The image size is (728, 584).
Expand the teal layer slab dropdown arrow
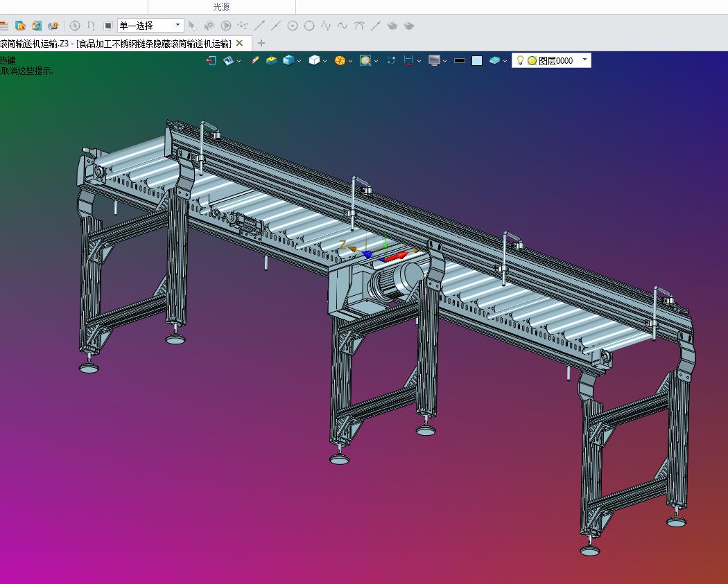pos(505,61)
